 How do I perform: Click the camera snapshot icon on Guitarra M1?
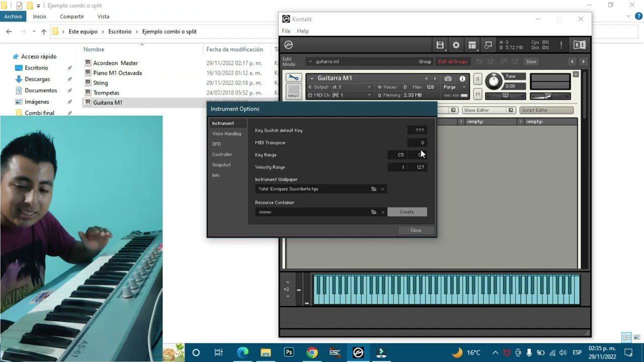point(448,78)
